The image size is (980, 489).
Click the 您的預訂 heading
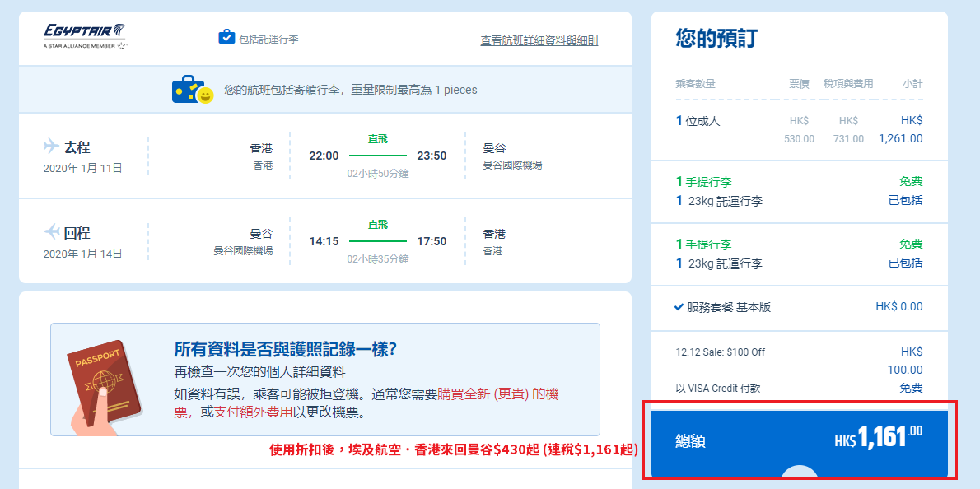716,39
